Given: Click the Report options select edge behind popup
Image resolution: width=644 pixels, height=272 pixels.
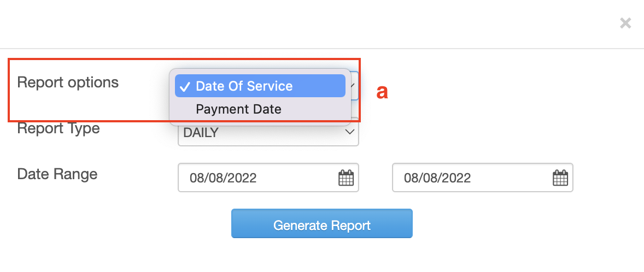Looking at the screenshot, I should (x=355, y=86).
